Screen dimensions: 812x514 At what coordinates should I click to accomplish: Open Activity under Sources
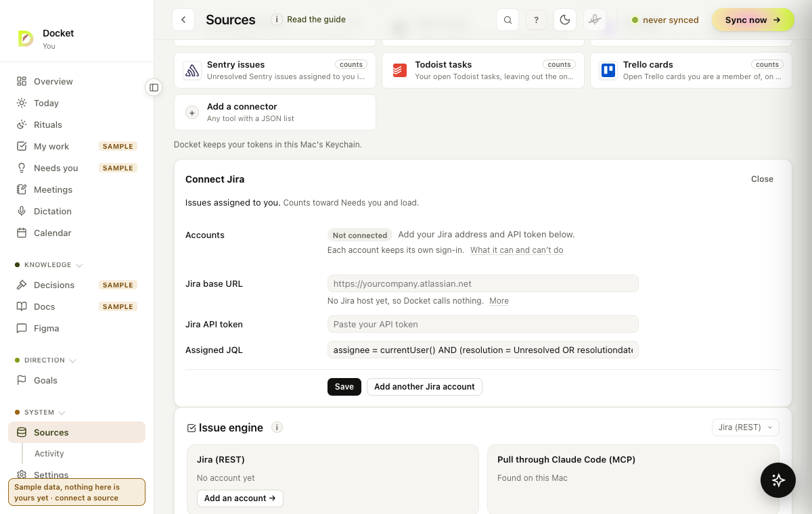coord(49,454)
